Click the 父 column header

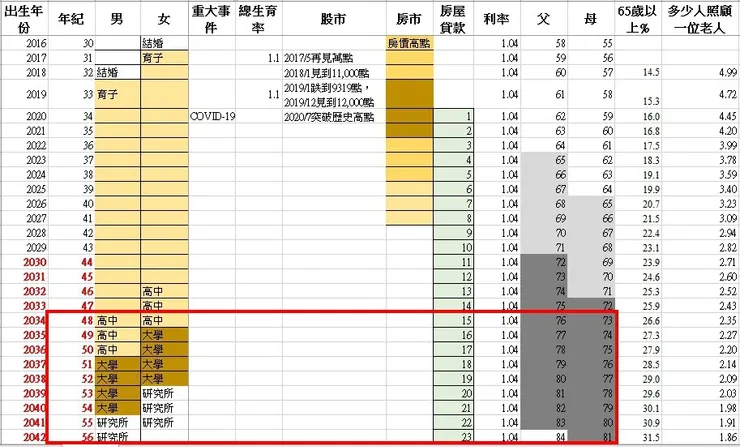point(543,19)
